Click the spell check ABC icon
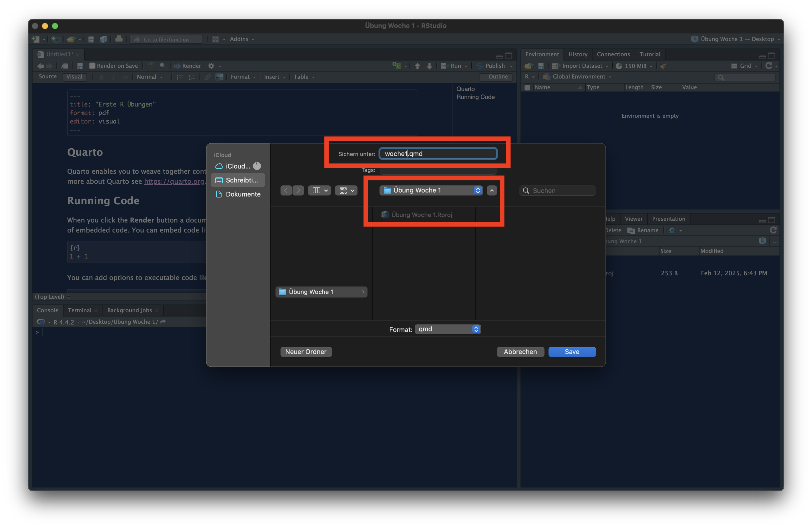812x528 pixels. (151, 65)
